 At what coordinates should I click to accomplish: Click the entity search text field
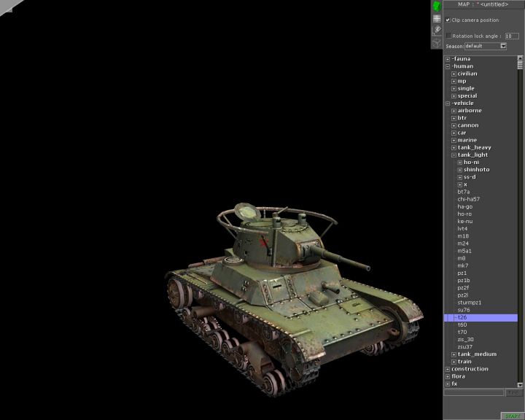click(x=474, y=392)
